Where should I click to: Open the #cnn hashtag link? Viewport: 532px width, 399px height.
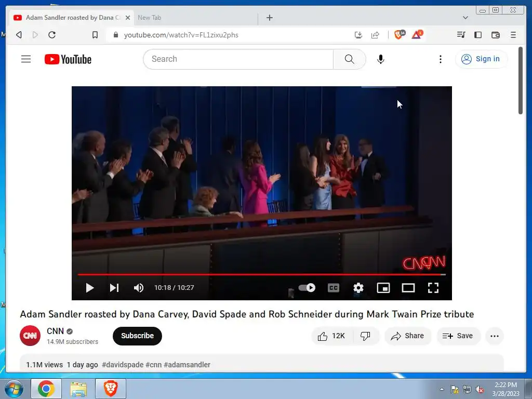pyautogui.click(x=153, y=365)
